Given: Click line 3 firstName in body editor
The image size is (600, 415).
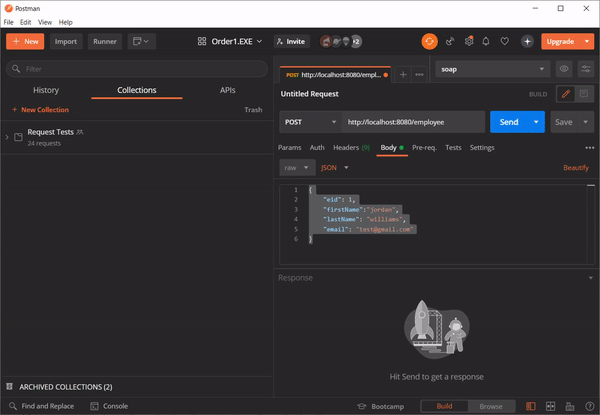Looking at the screenshot, I should click(x=361, y=210).
